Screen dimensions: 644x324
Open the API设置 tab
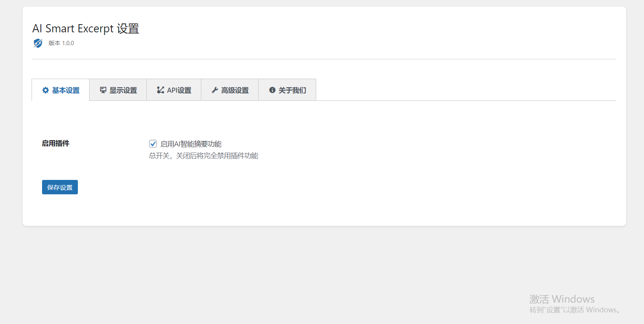pos(174,90)
